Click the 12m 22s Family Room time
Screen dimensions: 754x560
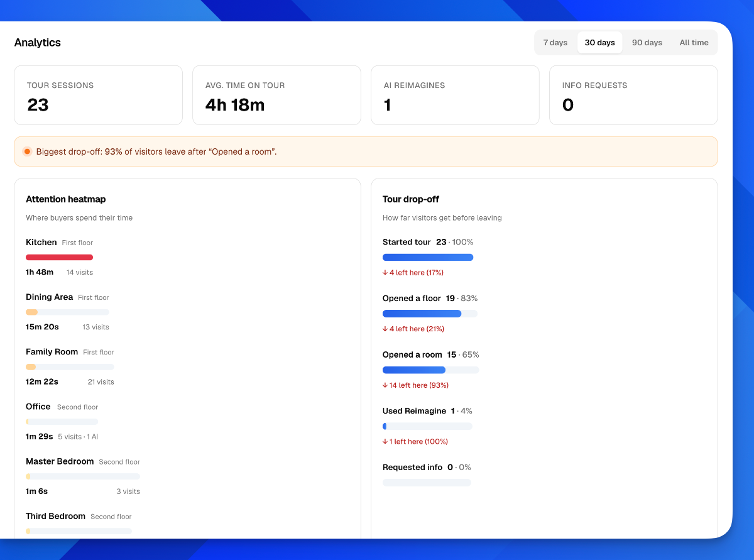point(42,382)
